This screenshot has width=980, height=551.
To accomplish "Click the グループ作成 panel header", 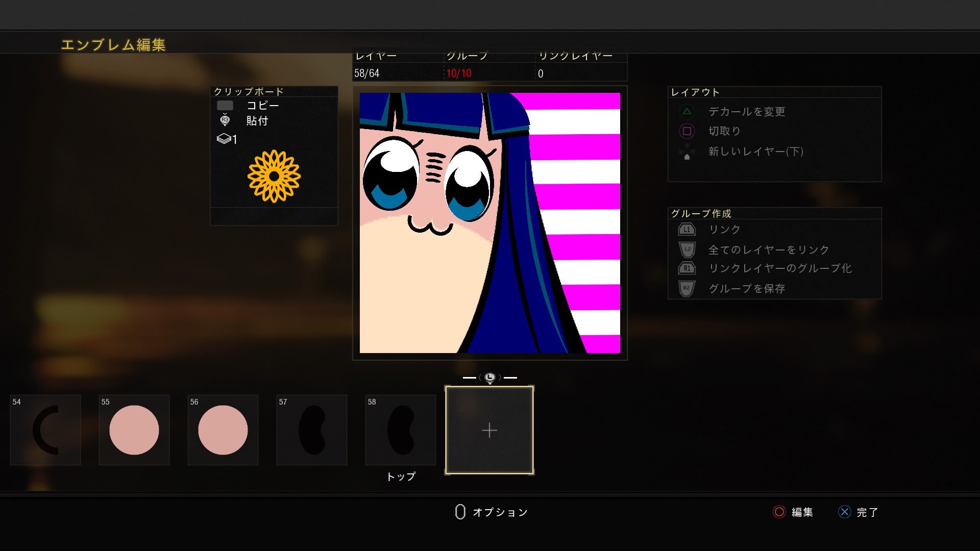I will coord(701,213).
